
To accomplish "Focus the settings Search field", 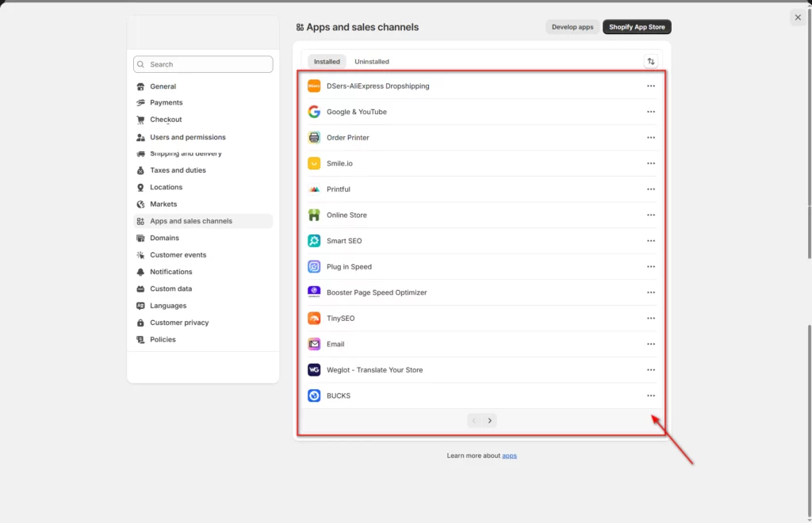I will click(x=203, y=64).
